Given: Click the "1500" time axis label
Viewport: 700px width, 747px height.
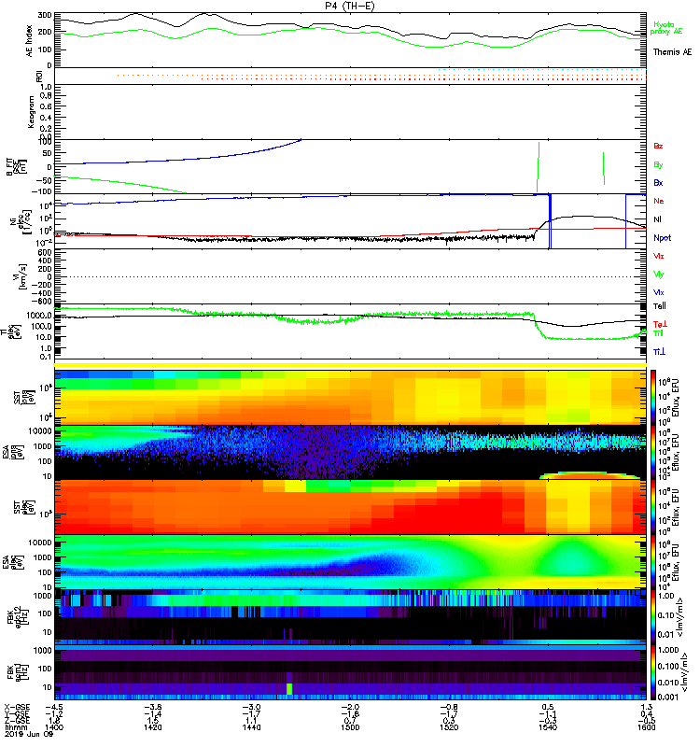Looking at the screenshot, I should 350,727.
